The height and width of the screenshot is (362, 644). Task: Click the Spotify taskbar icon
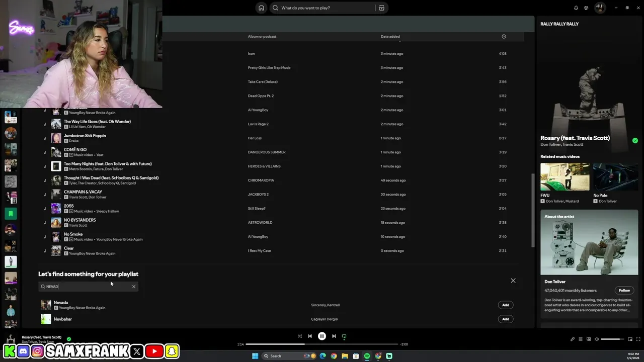367,356
